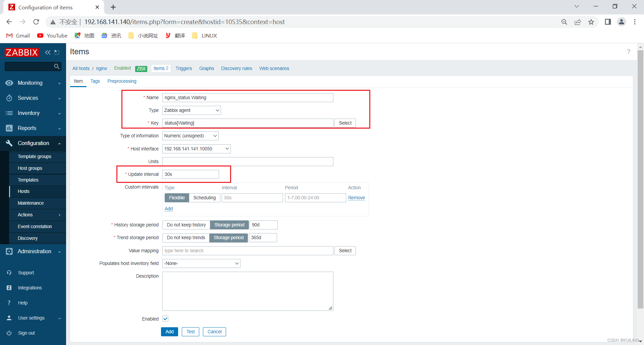Click the Cancel button
Screen dimensions: 644x345
coord(214,332)
